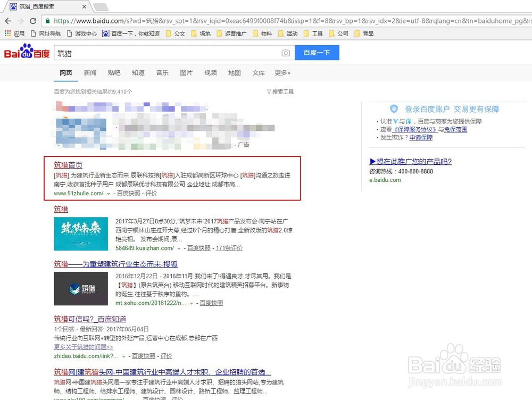The height and width of the screenshot is (400, 532).
Task: Open the 竞品 bookmark folder
Action: [364, 34]
